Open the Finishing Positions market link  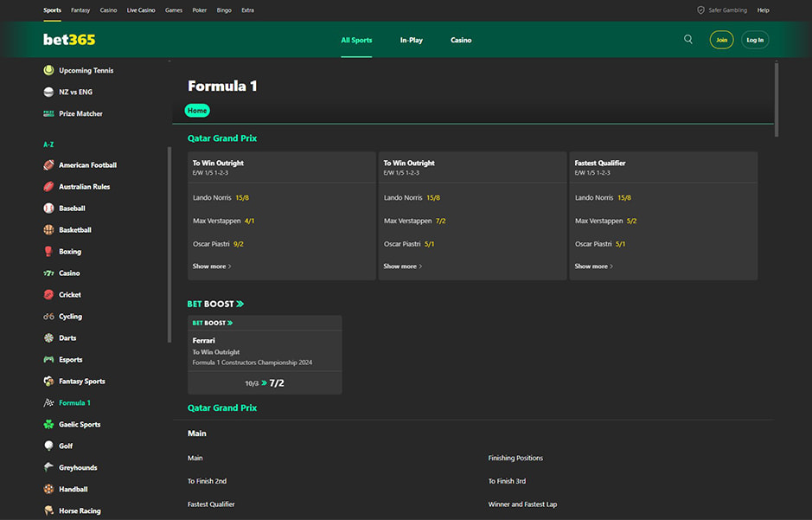515,458
